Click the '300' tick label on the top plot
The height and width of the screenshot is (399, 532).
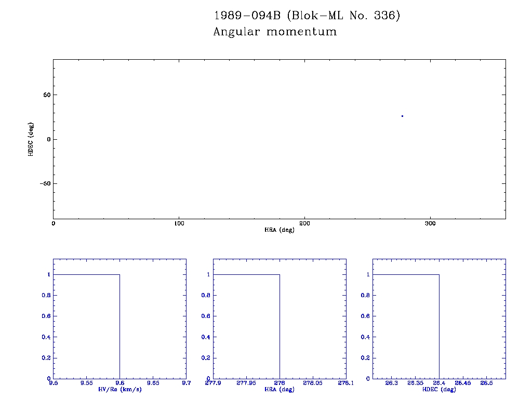430,224
